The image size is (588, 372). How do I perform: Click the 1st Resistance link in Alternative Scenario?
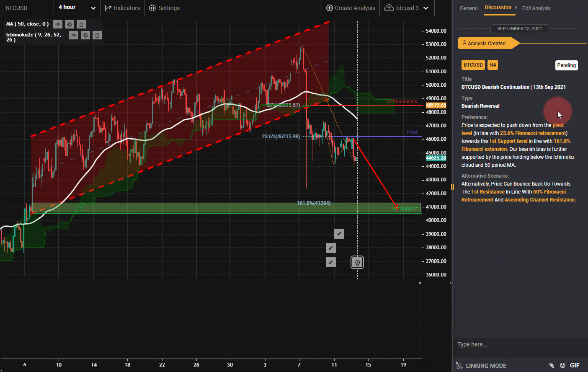tap(488, 192)
